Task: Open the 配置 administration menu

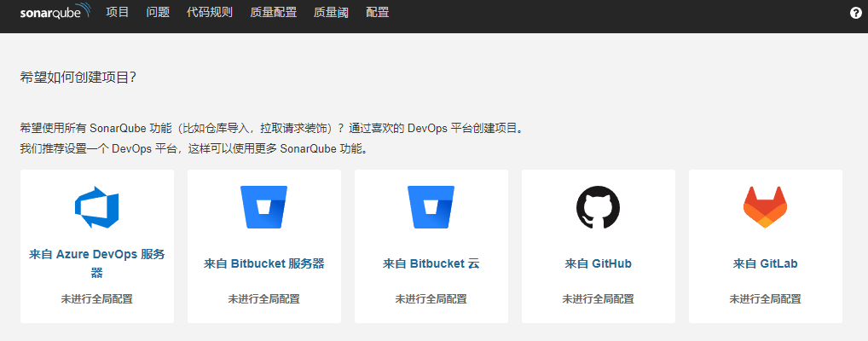Action: (x=378, y=12)
